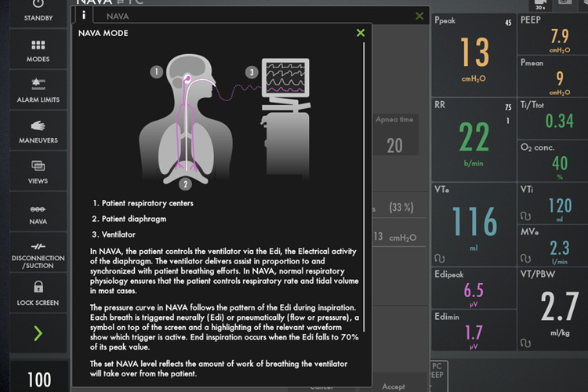The image size is (588, 392).
Task: Select the Apnea time value 20
Action: (x=394, y=144)
